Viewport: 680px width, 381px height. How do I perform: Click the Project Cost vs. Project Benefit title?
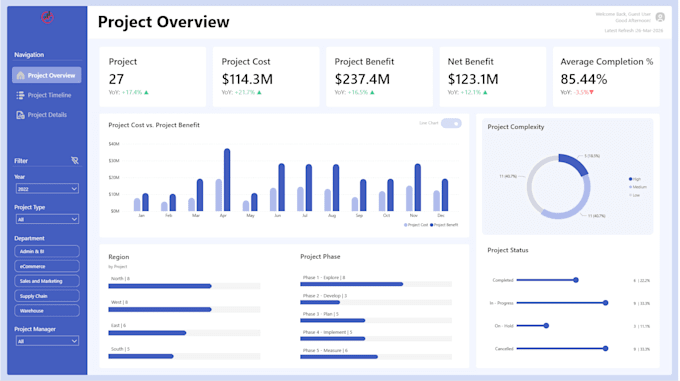click(154, 125)
